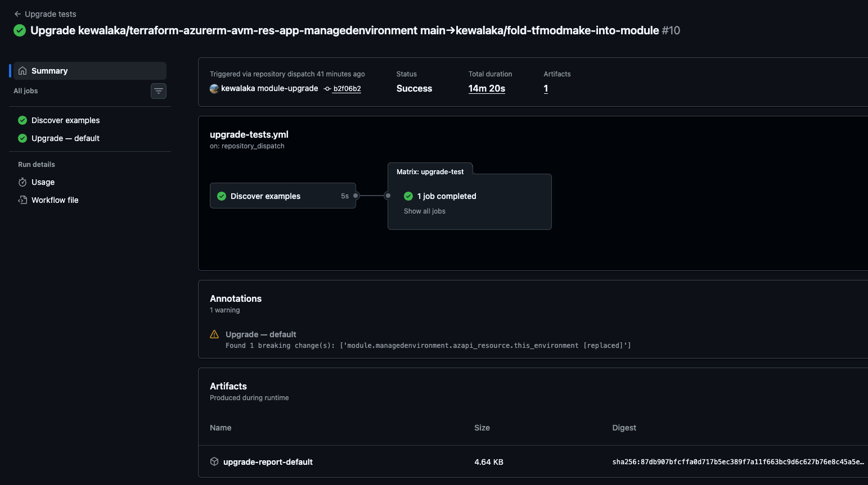Click the input connector dot of matrix node
This screenshot has width=868, height=485.
pos(388,196)
